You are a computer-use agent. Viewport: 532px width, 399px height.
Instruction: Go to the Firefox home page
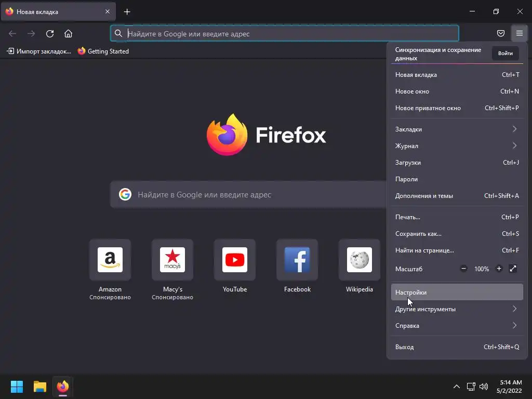click(68, 34)
